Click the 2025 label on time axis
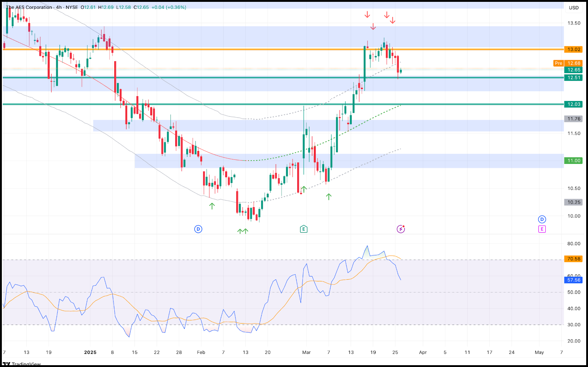The width and height of the screenshot is (588, 367). [90, 352]
